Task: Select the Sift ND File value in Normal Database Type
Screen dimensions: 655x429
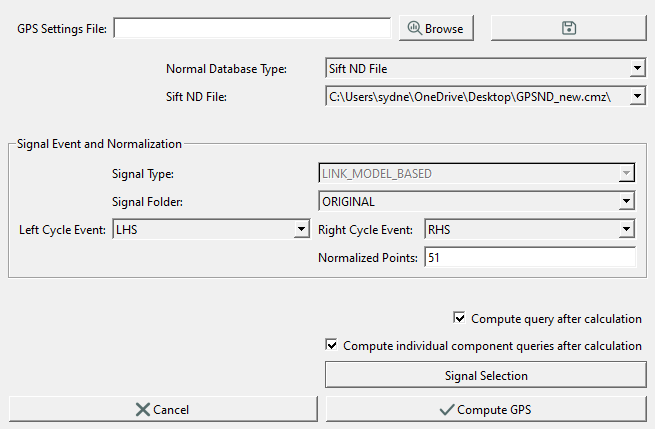Action: pyautogui.click(x=358, y=69)
